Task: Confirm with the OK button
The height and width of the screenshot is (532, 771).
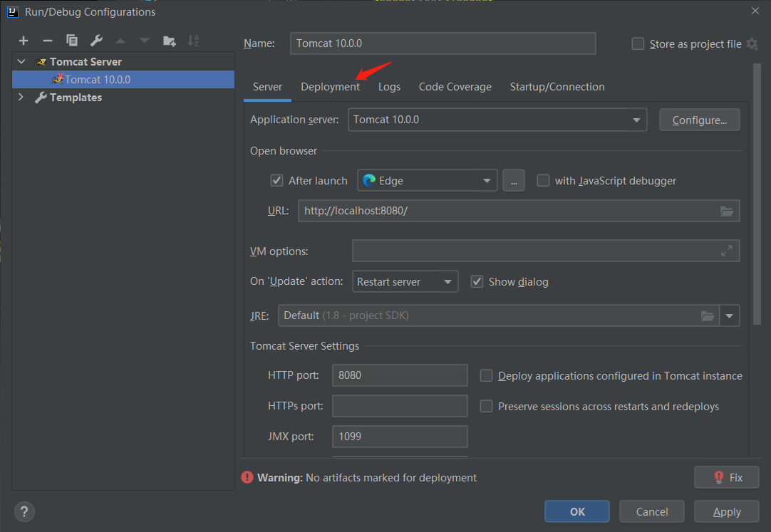Action: click(x=577, y=511)
